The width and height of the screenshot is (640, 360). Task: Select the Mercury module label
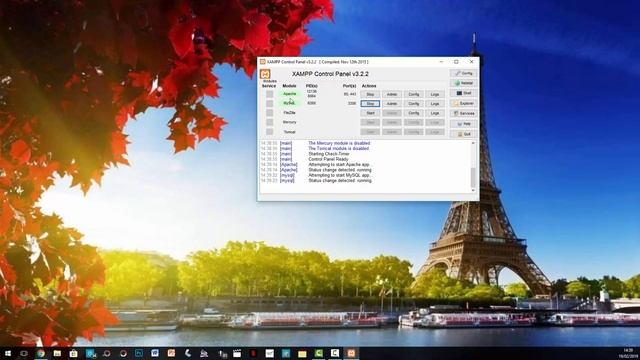(289, 122)
